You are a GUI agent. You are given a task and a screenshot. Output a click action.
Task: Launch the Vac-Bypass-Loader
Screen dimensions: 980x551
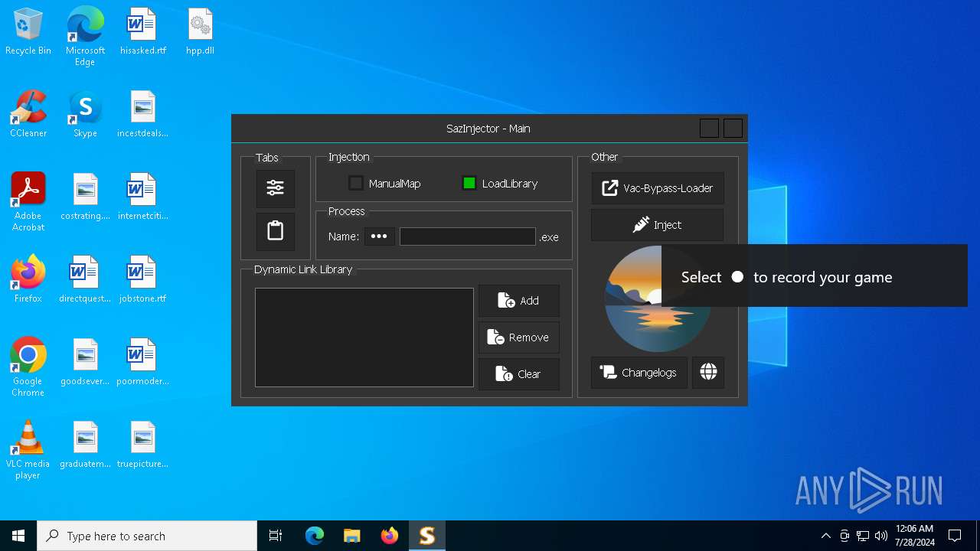657,188
